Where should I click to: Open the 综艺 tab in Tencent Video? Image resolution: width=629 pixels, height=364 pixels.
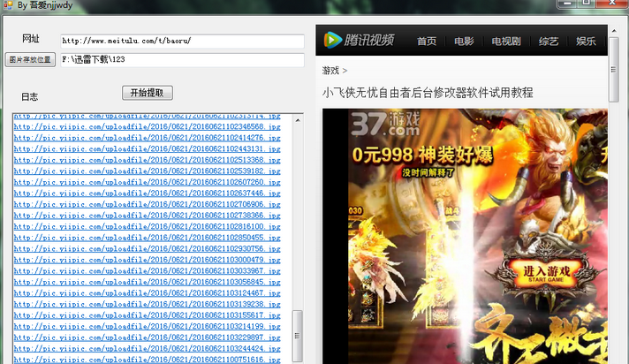pos(549,41)
